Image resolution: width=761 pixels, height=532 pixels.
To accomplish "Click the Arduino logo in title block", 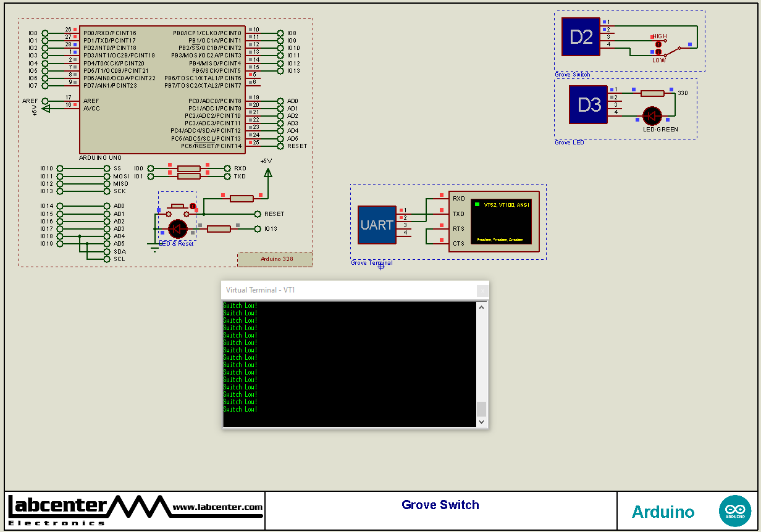I will 734,511.
